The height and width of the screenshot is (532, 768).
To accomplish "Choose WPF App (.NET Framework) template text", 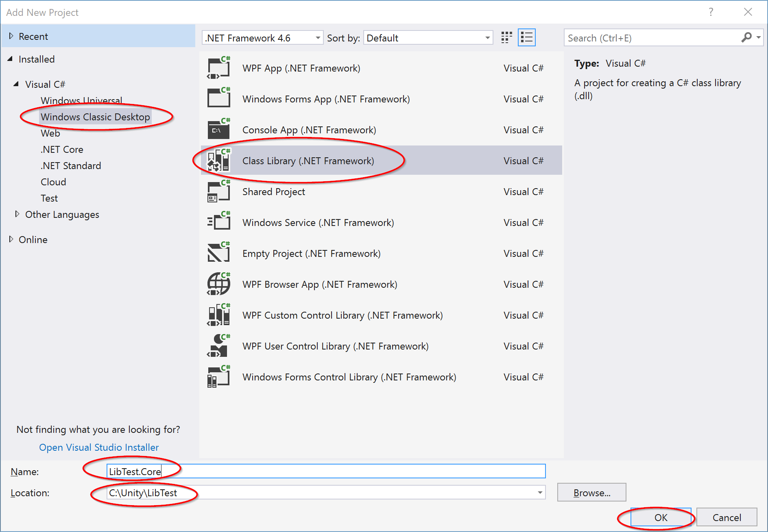I will (x=301, y=68).
